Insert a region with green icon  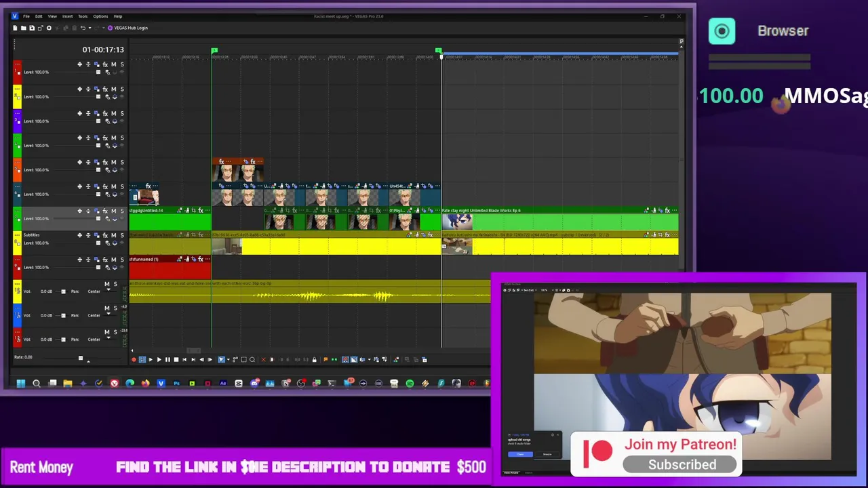point(334,359)
